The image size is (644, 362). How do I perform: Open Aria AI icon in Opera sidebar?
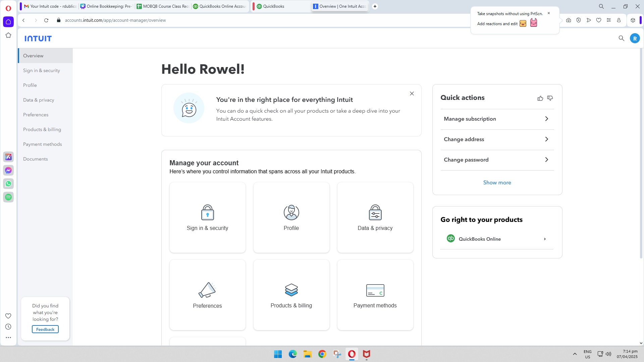pos(8,157)
